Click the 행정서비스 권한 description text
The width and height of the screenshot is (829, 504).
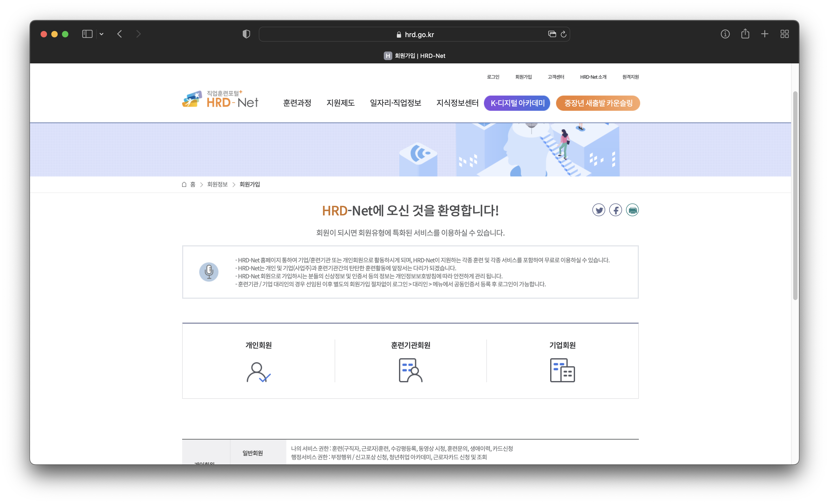(389, 457)
